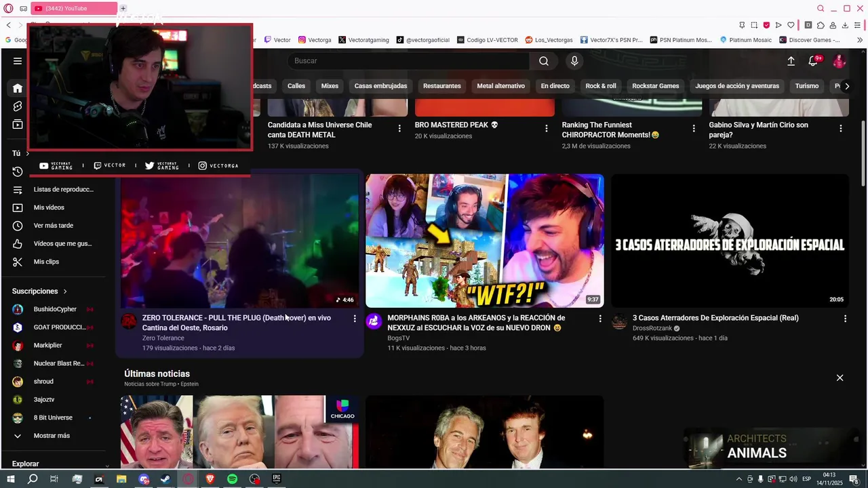Open options for 3 Casos Aterradores video
868x488 pixels.
[845, 319]
